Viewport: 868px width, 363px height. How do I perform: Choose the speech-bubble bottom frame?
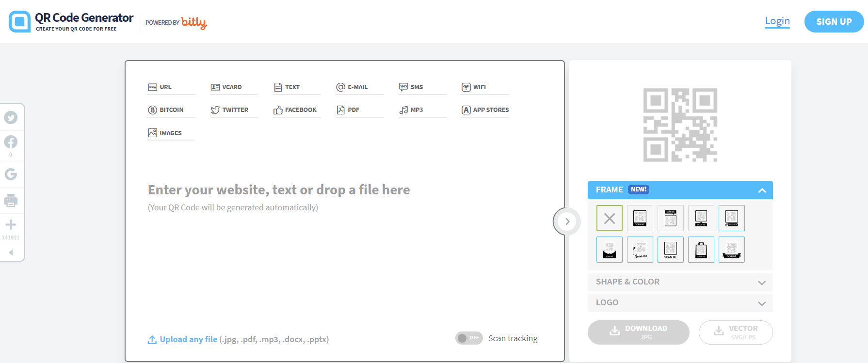[x=701, y=218]
